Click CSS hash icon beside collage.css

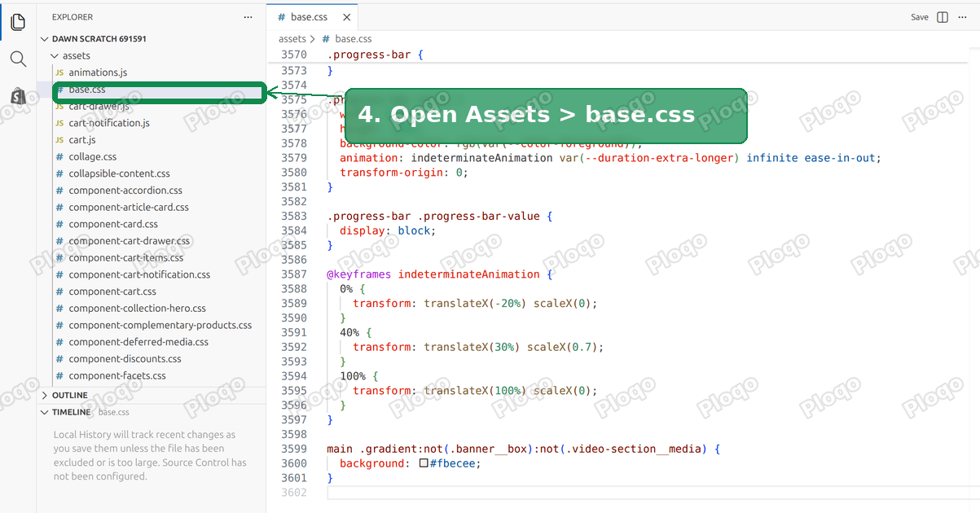point(59,156)
